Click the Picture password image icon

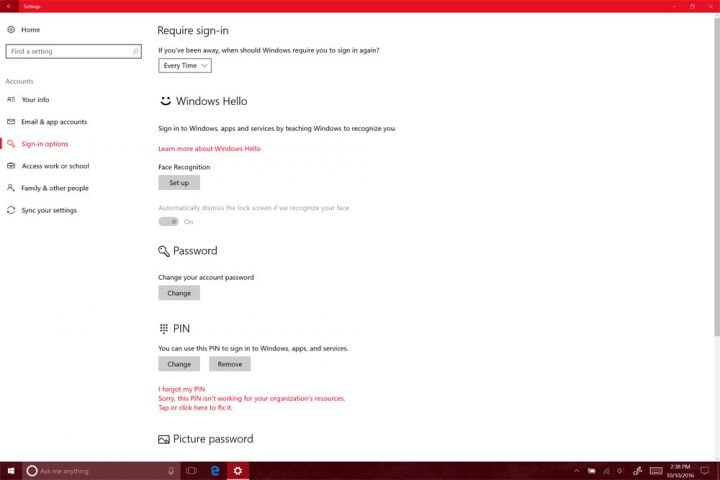coord(164,440)
